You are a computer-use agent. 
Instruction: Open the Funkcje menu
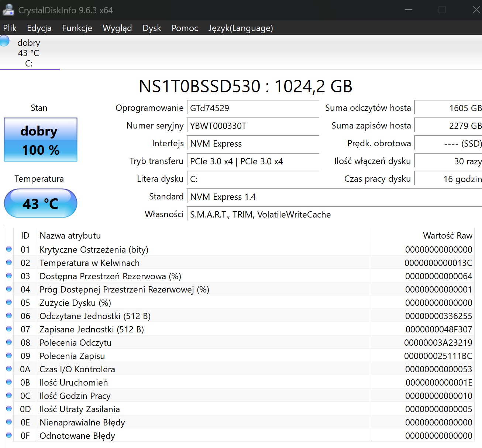[77, 28]
